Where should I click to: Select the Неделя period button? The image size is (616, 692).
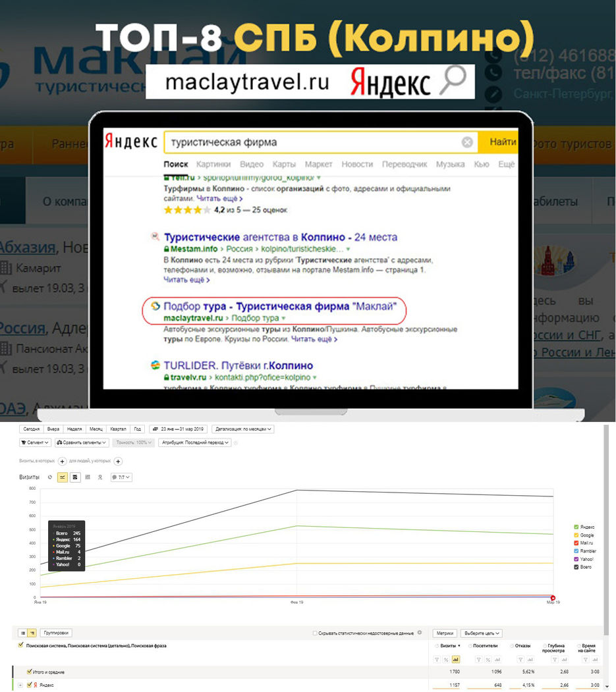[74, 429]
